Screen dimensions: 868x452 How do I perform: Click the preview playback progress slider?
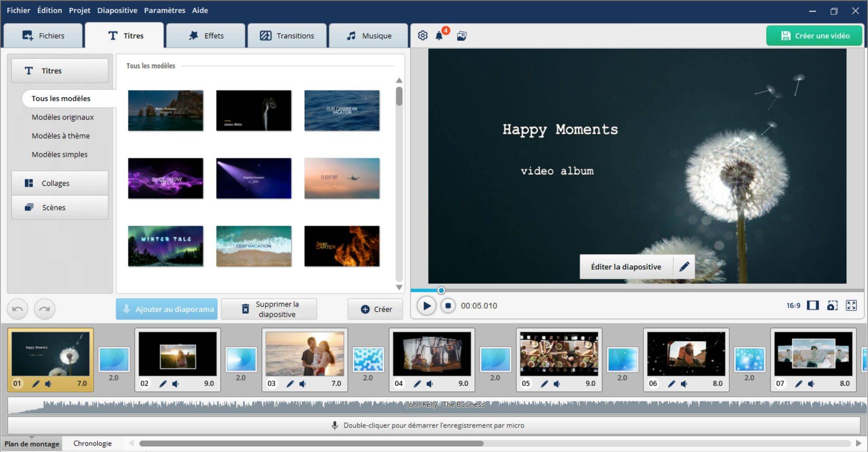click(441, 290)
